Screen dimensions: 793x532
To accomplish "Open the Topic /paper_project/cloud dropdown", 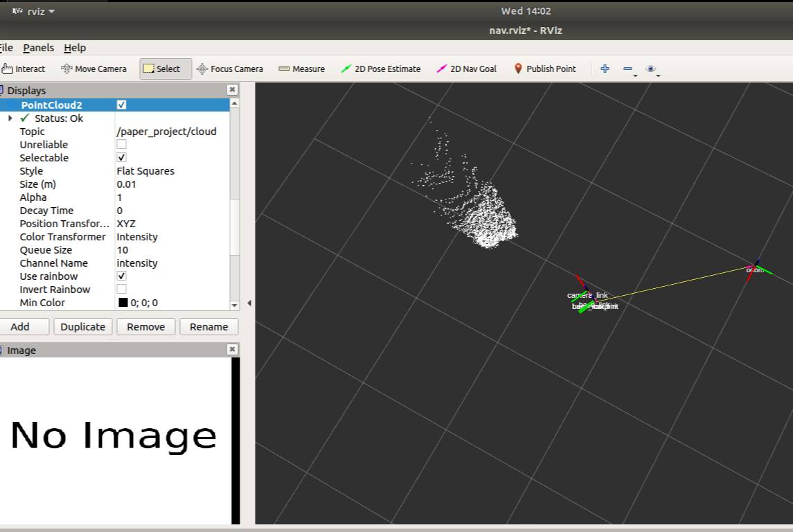I will pos(172,132).
